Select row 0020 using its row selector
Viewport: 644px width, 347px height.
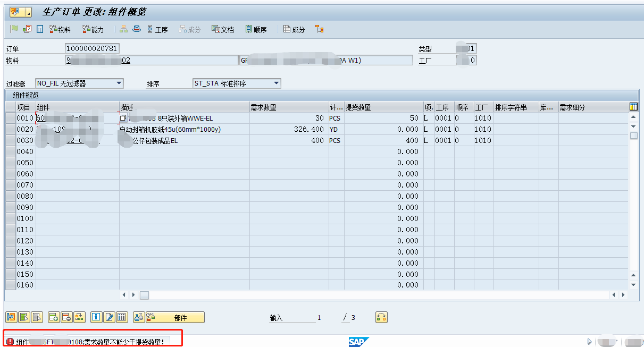tap(10, 129)
